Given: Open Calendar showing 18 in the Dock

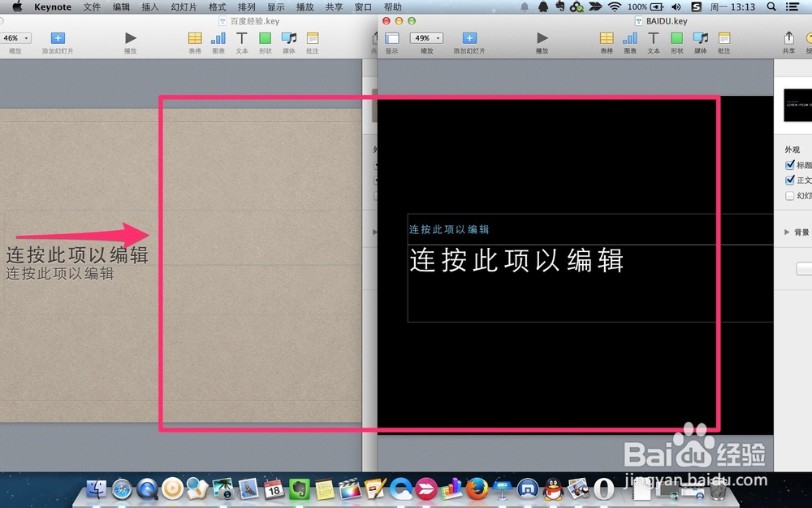Looking at the screenshot, I should (x=274, y=488).
